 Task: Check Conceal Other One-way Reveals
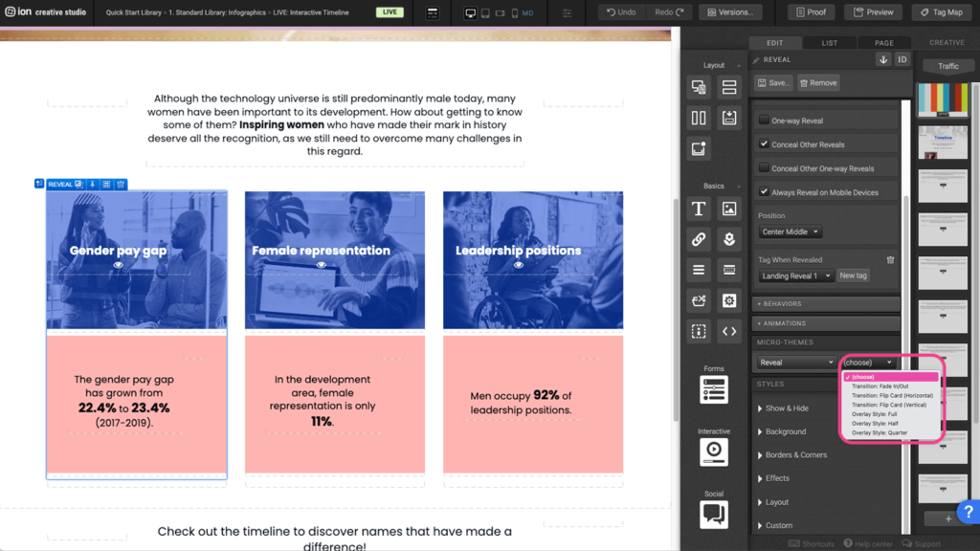pyautogui.click(x=764, y=168)
